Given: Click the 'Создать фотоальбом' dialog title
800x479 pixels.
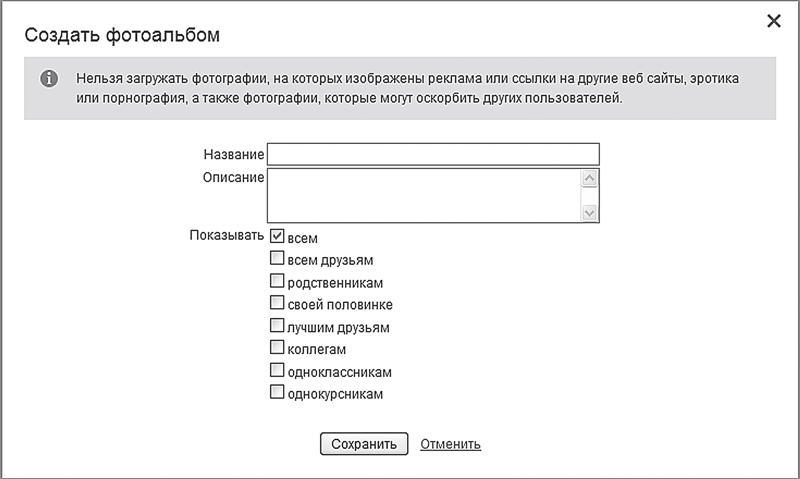Looking at the screenshot, I should [x=122, y=36].
